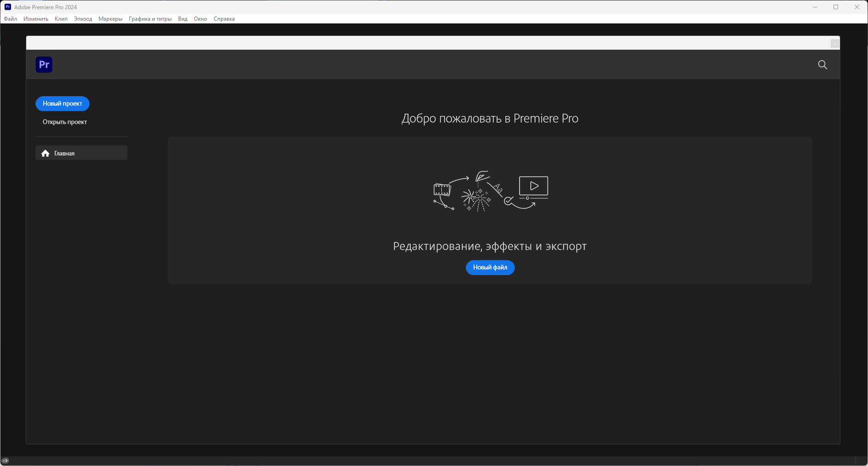This screenshot has height=466, width=868.
Task: Open the Маркеры menu
Action: pyautogui.click(x=110, y=19)
